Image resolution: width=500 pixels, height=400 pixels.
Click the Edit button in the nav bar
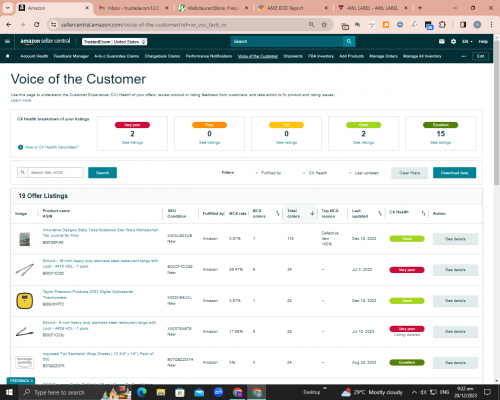point(480,56)
